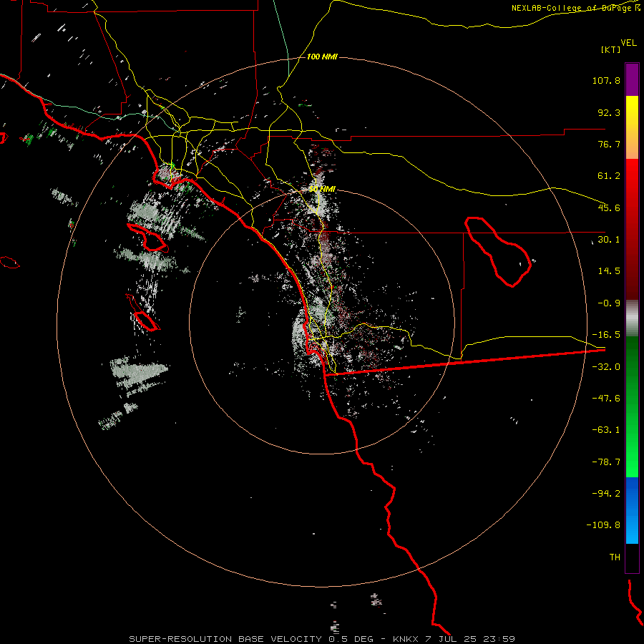The height and width of the screenshot is (644, 644).
Task: Click the VEL legend title
Action: click(x=628, y=43)
